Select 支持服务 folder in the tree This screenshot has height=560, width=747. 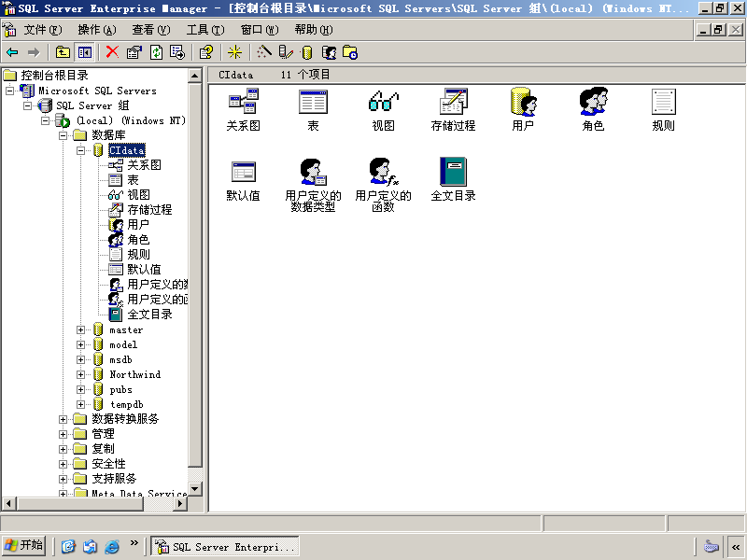tap(114, 479)
